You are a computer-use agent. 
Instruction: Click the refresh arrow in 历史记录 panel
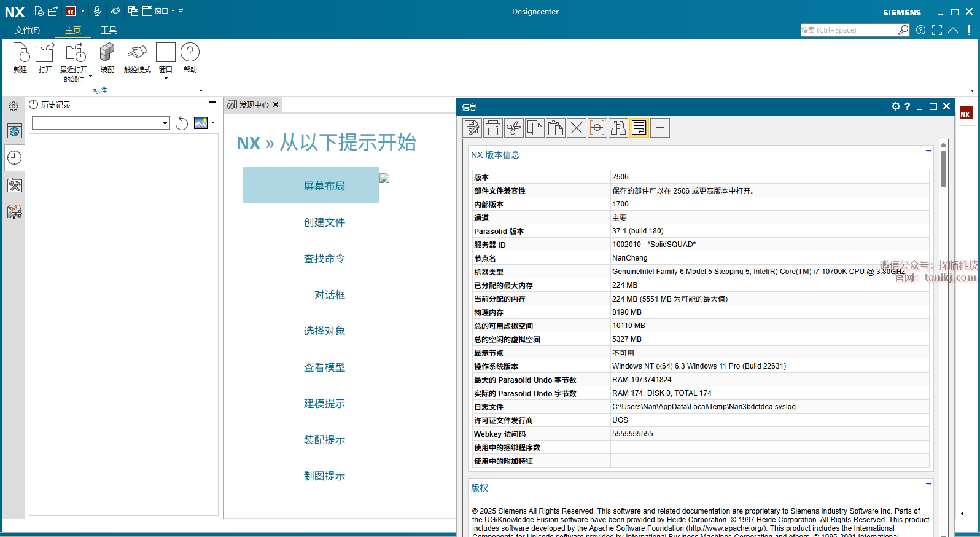click(x=182, y=123)
